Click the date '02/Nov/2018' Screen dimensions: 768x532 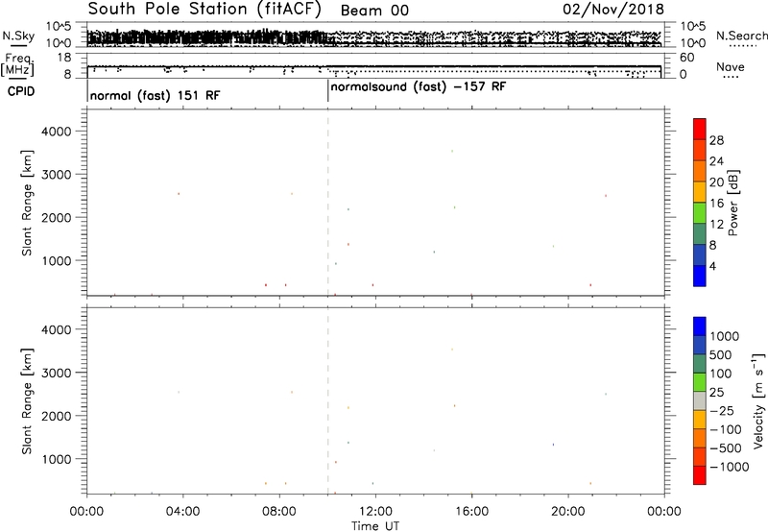click(x=613, y=10)
